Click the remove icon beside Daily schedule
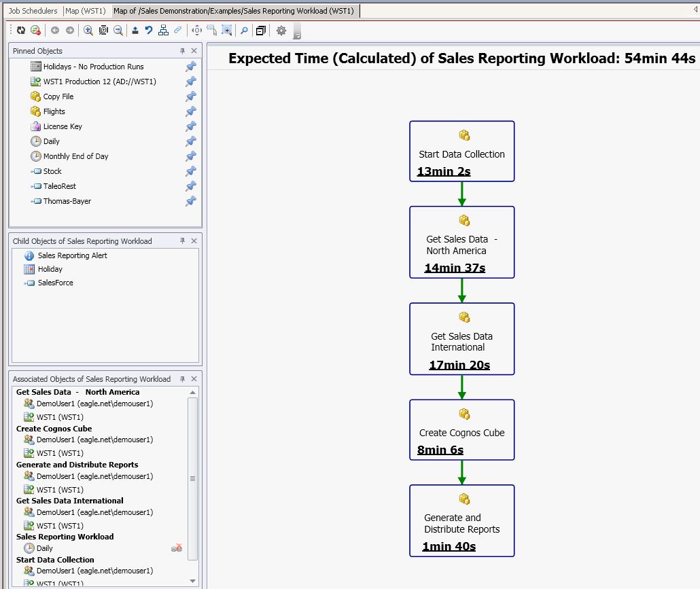700x589 pixels. [x=177, y=548]
